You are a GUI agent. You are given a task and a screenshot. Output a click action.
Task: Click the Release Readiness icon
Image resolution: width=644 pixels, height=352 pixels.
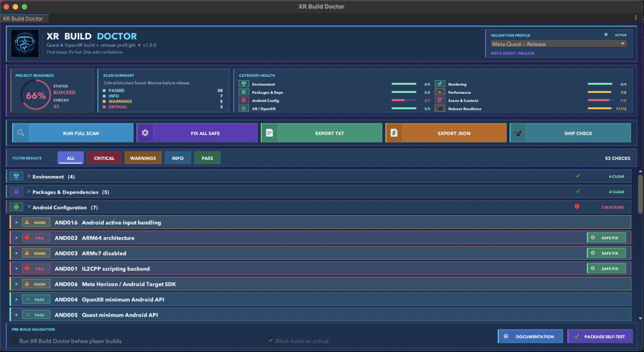pos(440,108)
